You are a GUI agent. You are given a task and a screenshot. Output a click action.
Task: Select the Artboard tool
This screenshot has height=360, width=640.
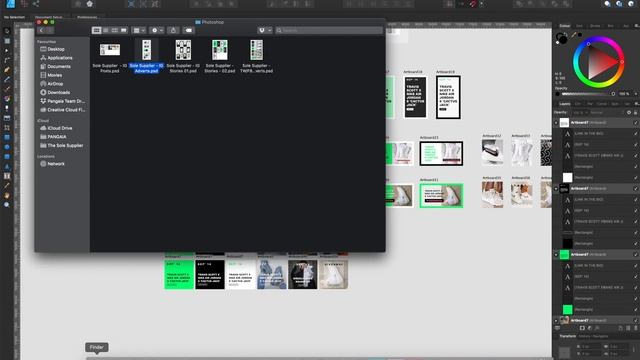7,41
